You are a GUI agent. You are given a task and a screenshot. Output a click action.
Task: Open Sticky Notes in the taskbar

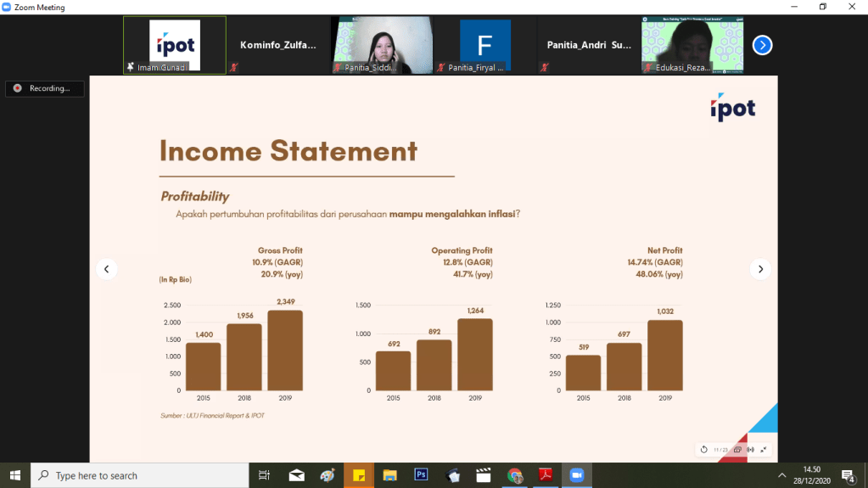pyautogui.click(x=359, y=475)
